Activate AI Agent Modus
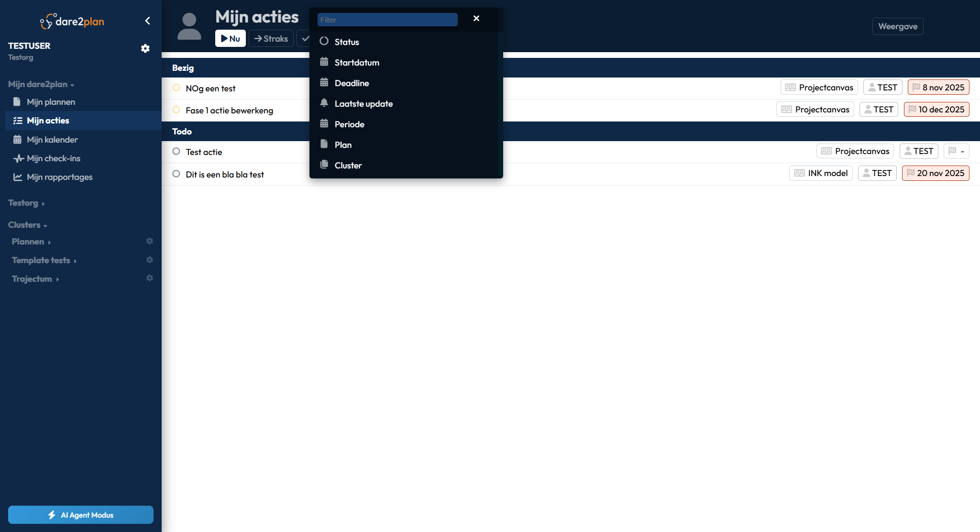The width and height of the screenshot is (980, 532). point(81,515)
